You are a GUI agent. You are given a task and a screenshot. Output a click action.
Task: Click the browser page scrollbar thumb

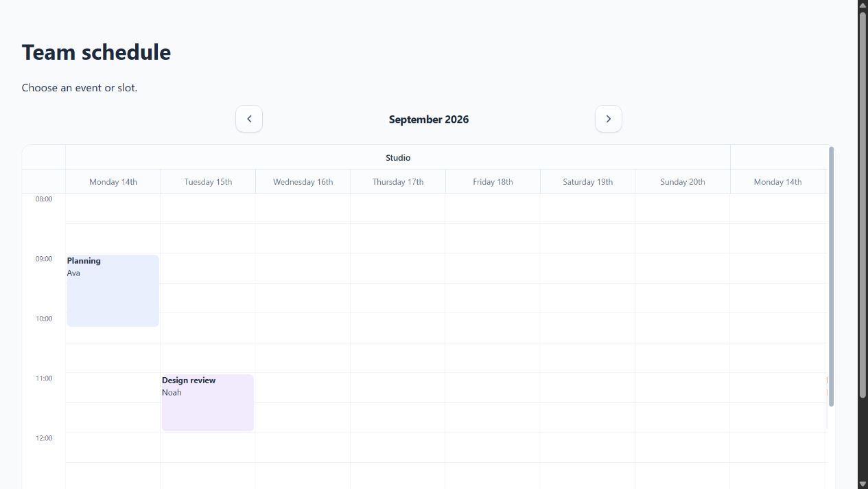click(x=863, y=205)
